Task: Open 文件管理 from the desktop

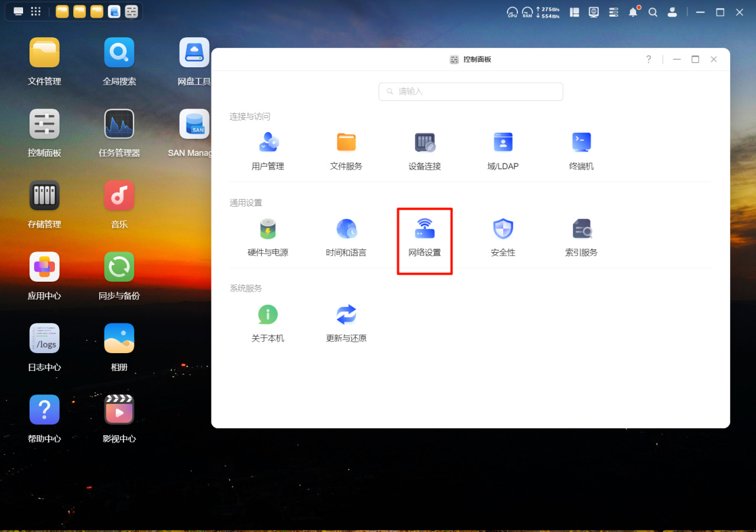Action: pos(44,61)
